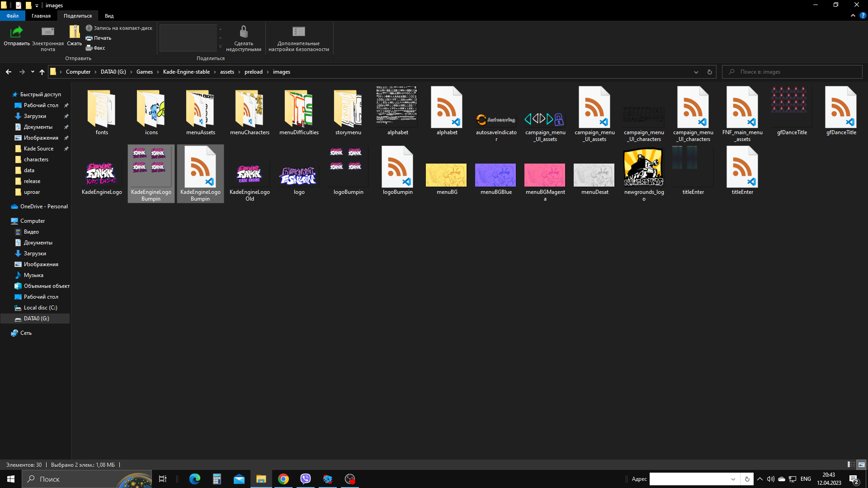Click the Сжать zip icon

74,33
